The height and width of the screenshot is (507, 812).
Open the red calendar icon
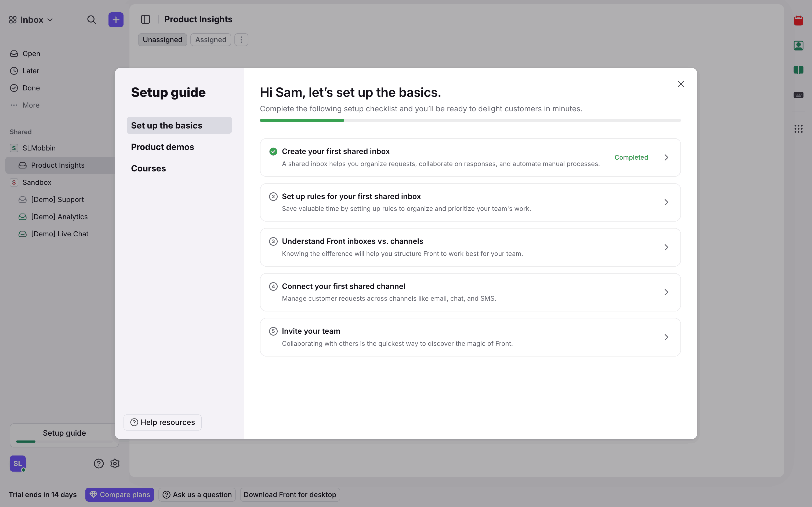(798, 20)
